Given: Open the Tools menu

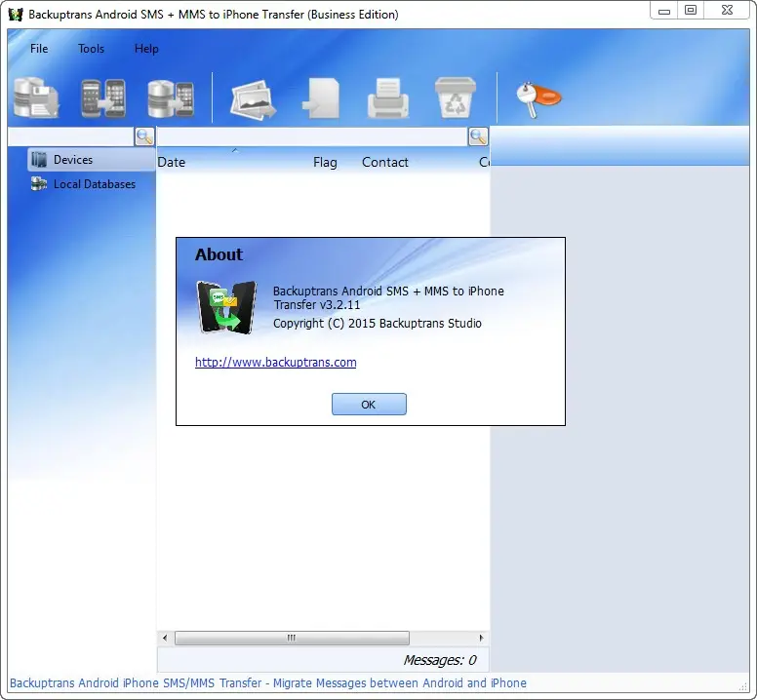Looking at the screenshot, I should (91, 49).
